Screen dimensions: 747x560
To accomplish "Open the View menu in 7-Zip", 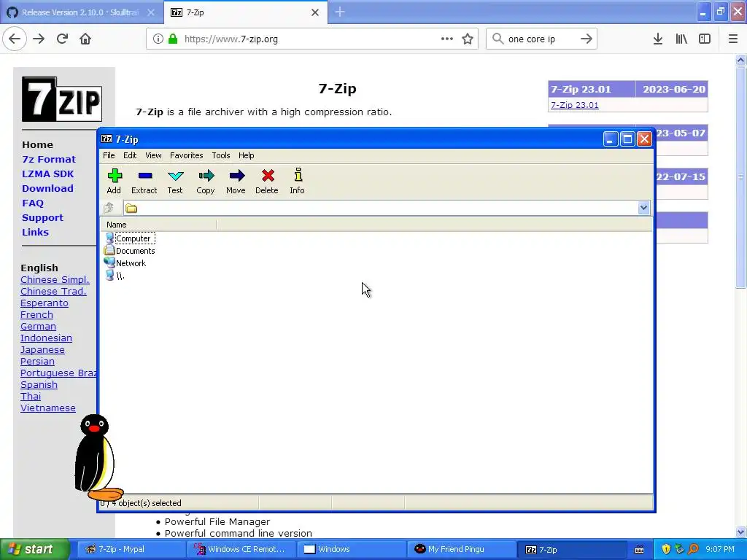I will (153, 155).
